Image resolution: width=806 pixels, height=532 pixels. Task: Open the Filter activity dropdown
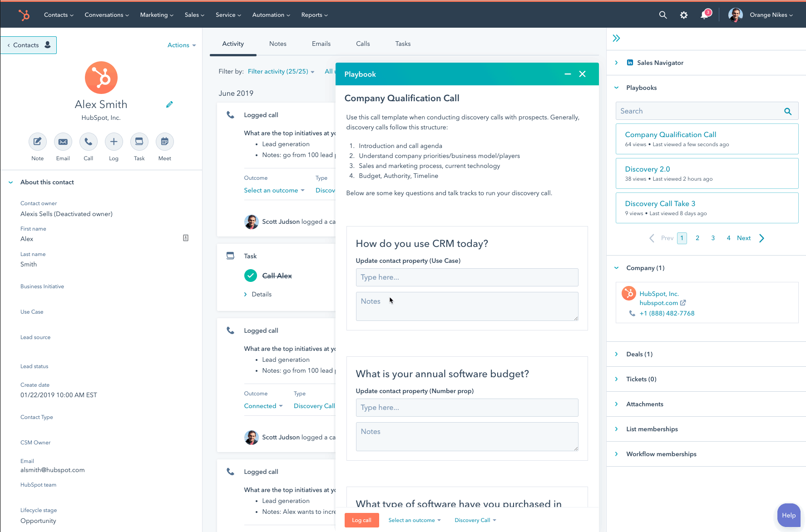click(x=281, y=71)
